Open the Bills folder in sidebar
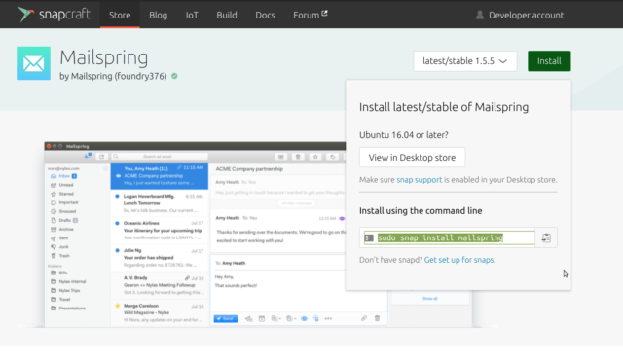This screenshot has height=364, width=623. click(x=59, y=273)
